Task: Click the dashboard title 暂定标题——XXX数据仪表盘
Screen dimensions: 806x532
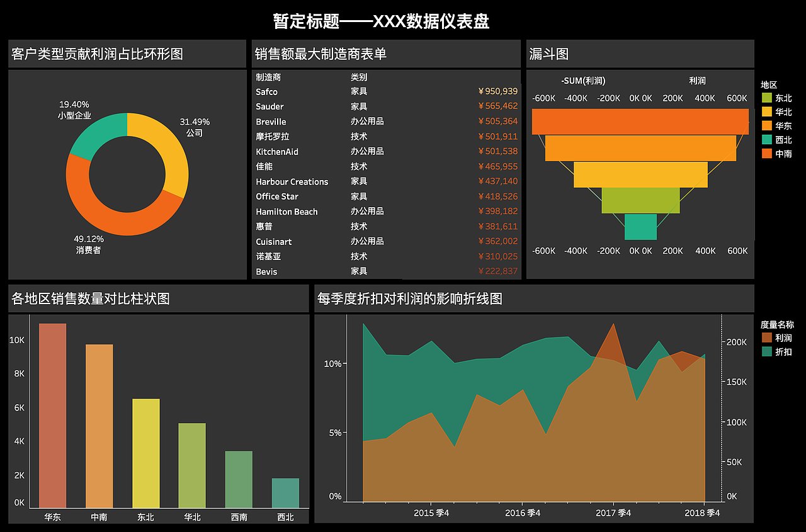Action: (382, 21)
